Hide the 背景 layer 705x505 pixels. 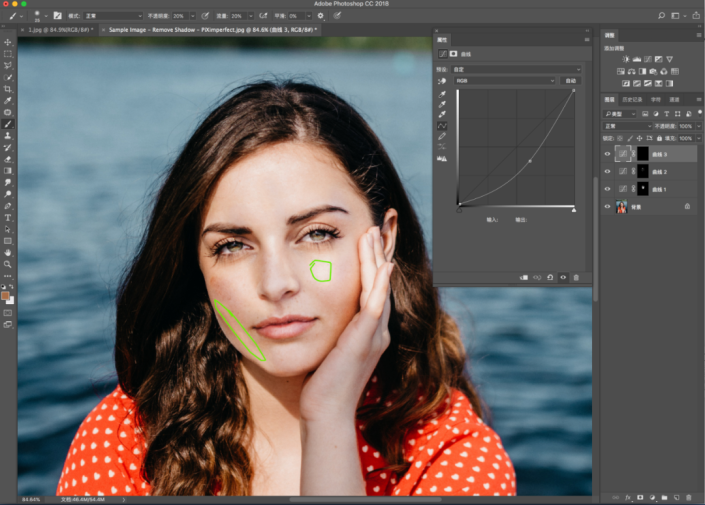[608, 207]
